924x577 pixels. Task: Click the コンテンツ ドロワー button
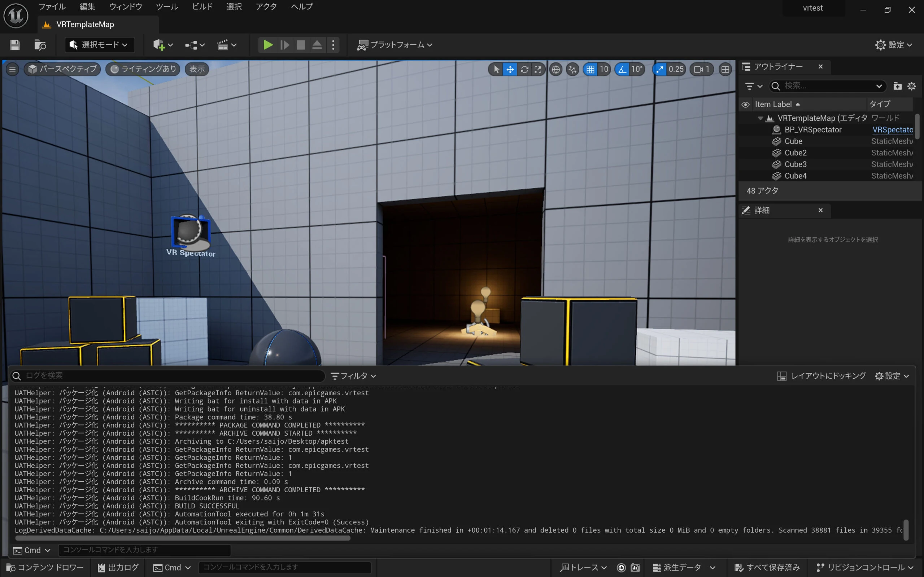(x=45, y=568)
